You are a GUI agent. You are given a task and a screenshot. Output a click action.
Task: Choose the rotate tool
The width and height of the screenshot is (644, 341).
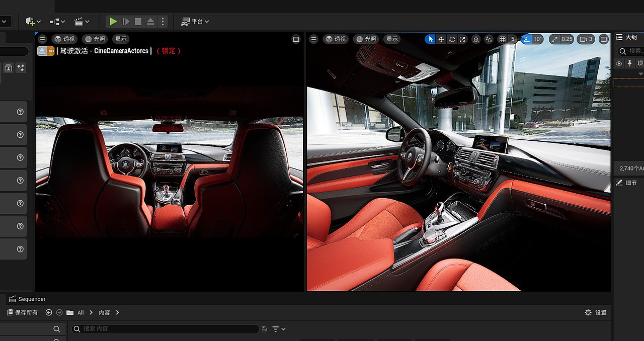pyautogui.click(x=452, y=39)
